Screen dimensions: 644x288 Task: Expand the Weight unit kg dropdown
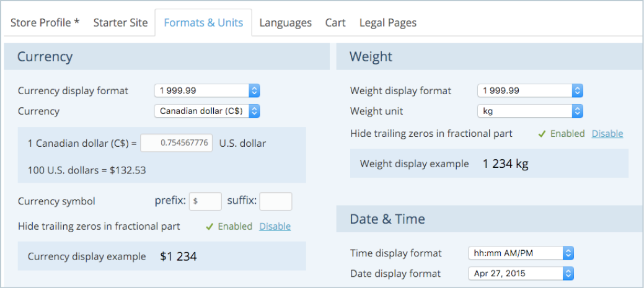(530, 111)
